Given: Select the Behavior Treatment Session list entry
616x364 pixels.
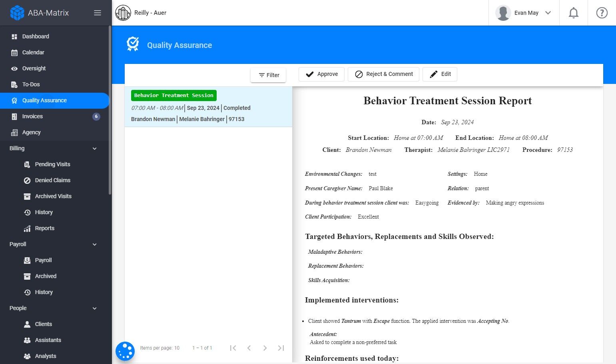Looking at the screenshot, I should coord(208,107).
